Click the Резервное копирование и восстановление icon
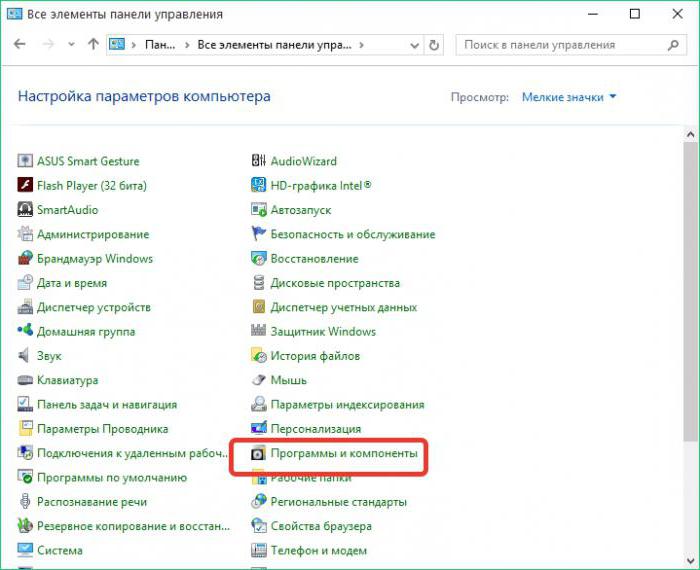Screen dimensions: 700x570 click(25, 526)
